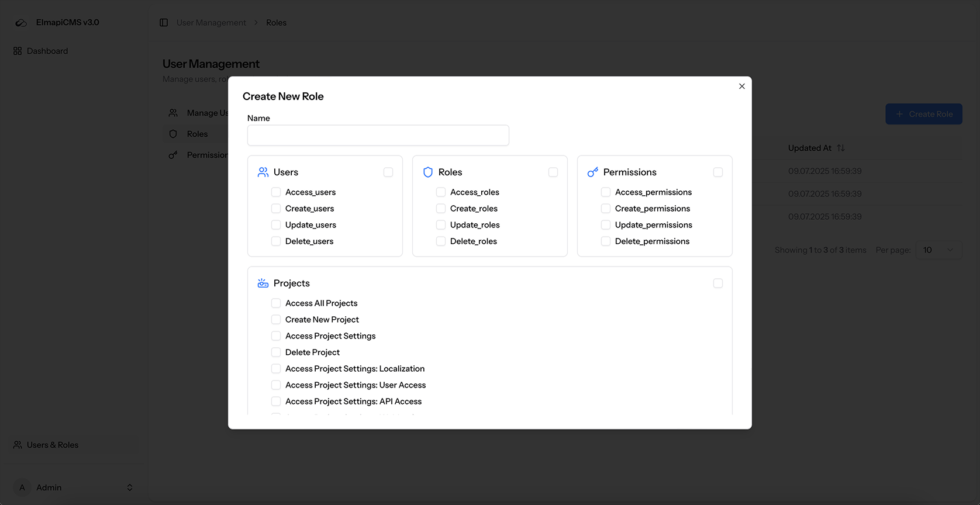980x505 pixels.
Task: Open the Per page dropdown
Action: coord(938,250)
